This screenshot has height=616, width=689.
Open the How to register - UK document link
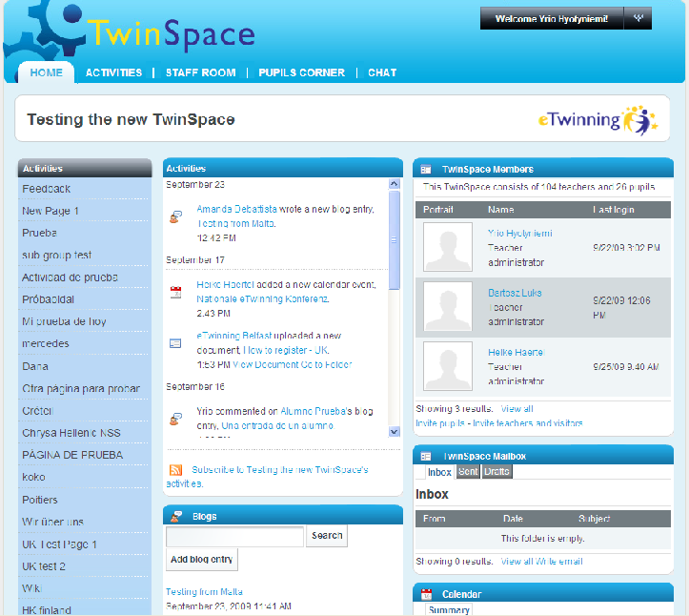pyautogui.click(x=286, y=350)
